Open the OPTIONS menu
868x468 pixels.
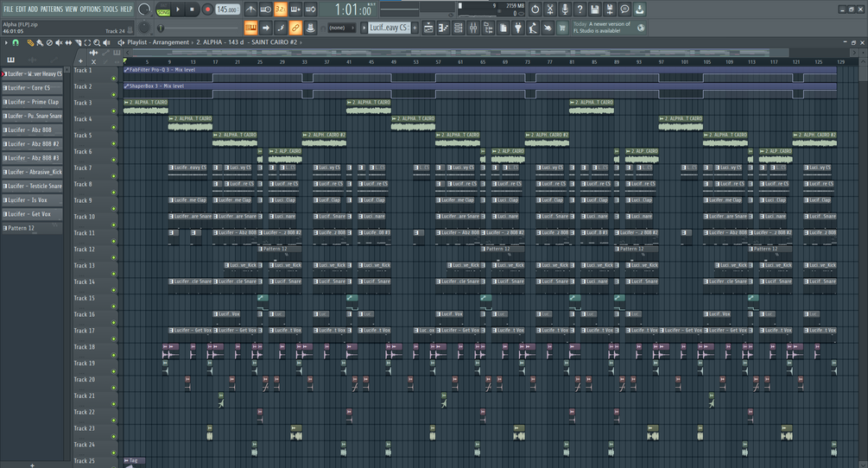pos(90,9)
